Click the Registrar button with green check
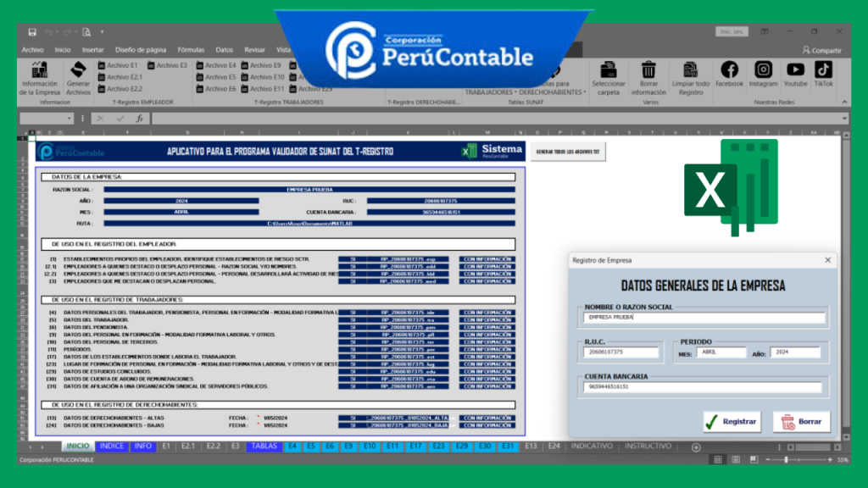The image size is (868, 488). click(732, 422)
